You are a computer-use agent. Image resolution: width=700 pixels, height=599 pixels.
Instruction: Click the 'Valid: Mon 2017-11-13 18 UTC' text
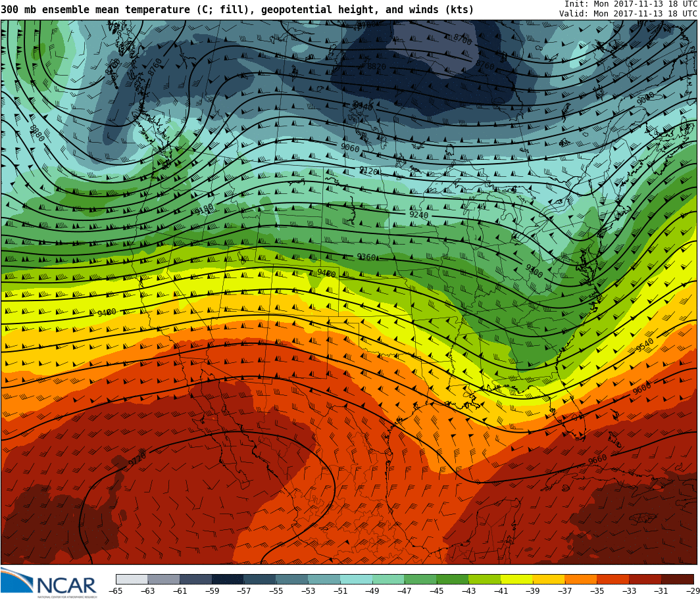pos(628,13)
